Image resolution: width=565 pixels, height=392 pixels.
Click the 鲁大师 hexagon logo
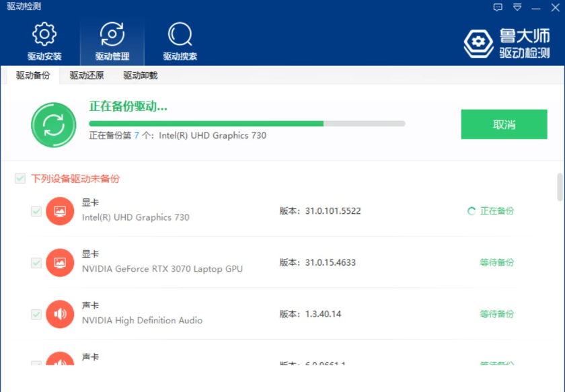click(x=478, y=43)
